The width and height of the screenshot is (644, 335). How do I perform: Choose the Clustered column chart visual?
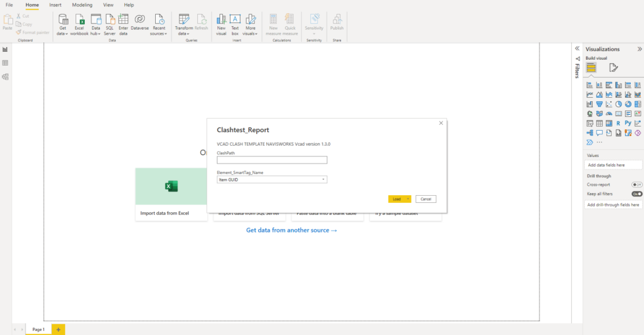coord(618,85)
